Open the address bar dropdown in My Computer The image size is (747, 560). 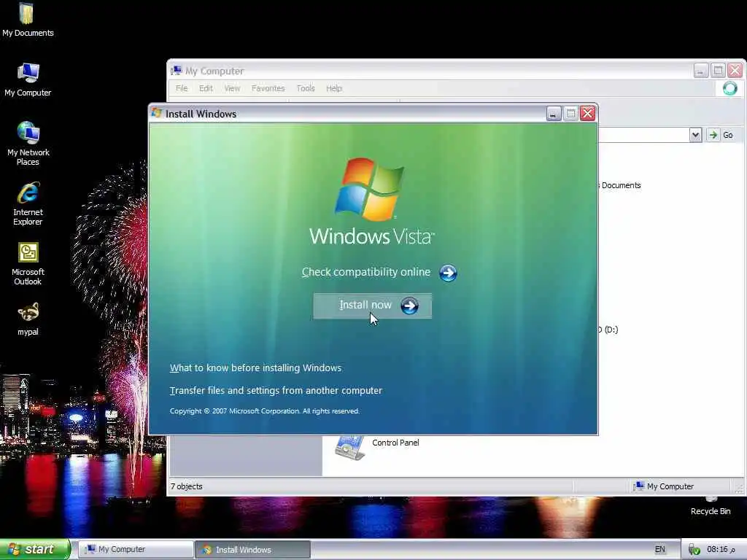pyautogui.click(x=695, y=135)
